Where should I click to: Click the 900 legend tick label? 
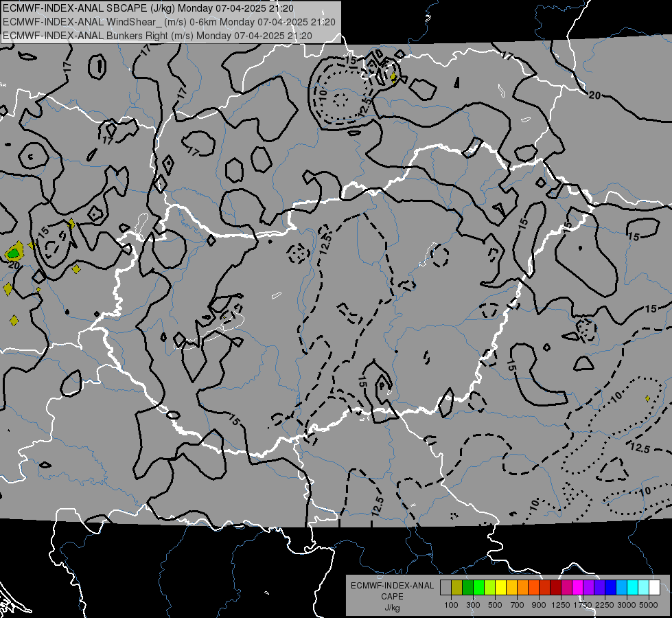pos(539,605)
